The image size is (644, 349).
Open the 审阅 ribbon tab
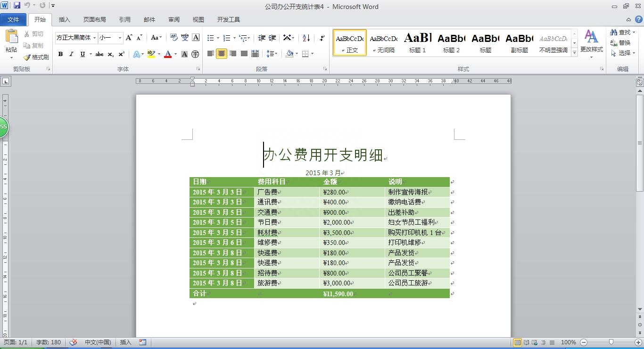(174, 19)
